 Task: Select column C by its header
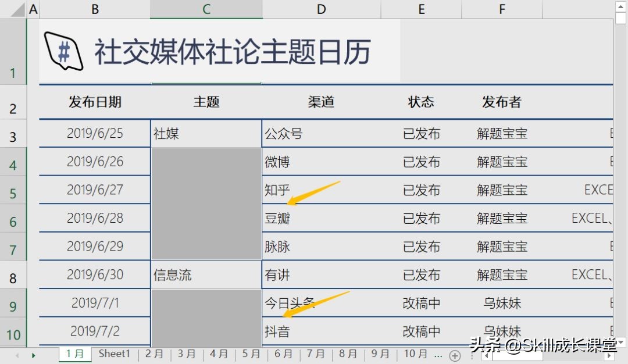(x=206, y=9)
